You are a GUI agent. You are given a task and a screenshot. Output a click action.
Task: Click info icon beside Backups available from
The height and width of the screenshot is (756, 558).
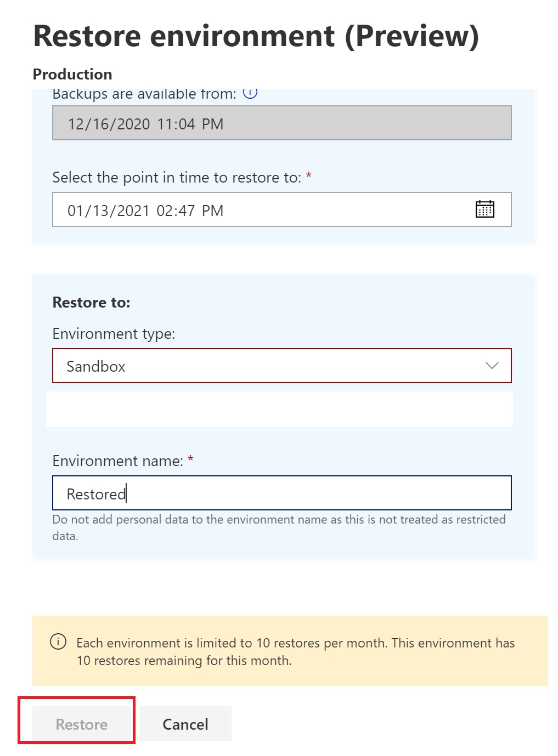click(250, 93)
